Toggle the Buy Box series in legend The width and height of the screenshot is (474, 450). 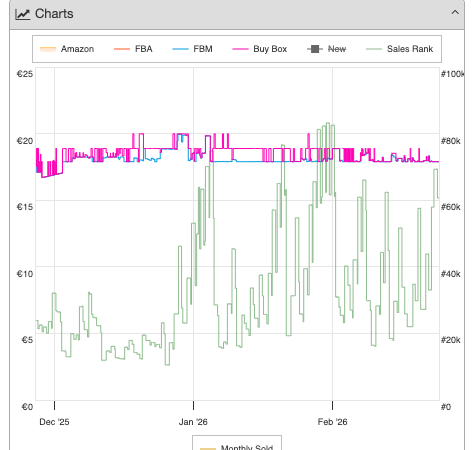point(260,49)
